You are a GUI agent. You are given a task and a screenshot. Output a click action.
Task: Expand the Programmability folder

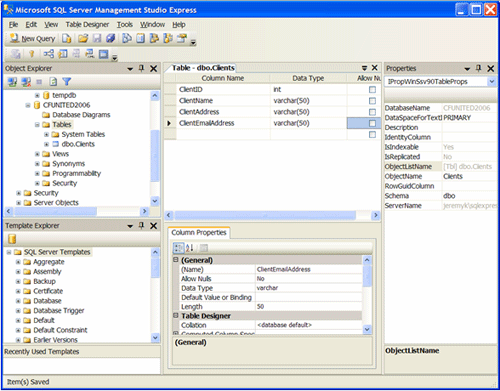[x=37, y=174]
